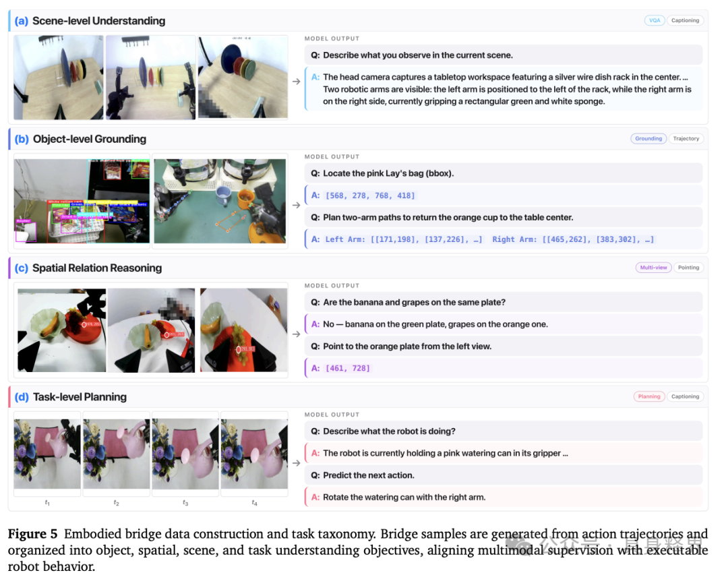Open the dish rack image with pixelated corner

243,78
